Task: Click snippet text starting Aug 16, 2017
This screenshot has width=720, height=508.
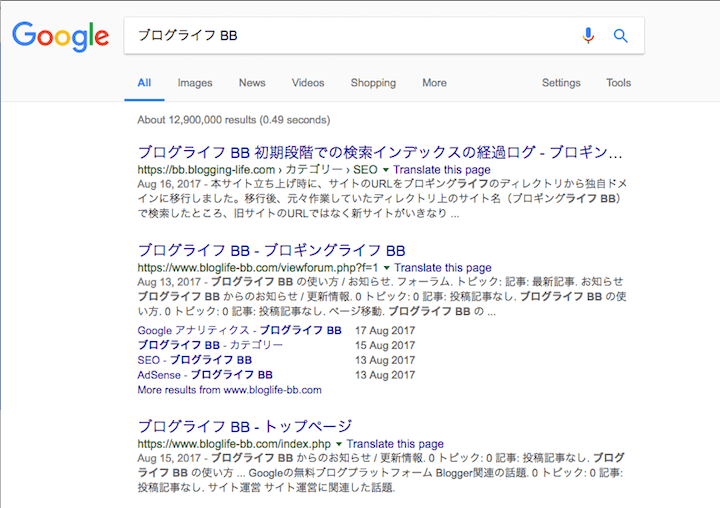Action: [x=382, y=198]
